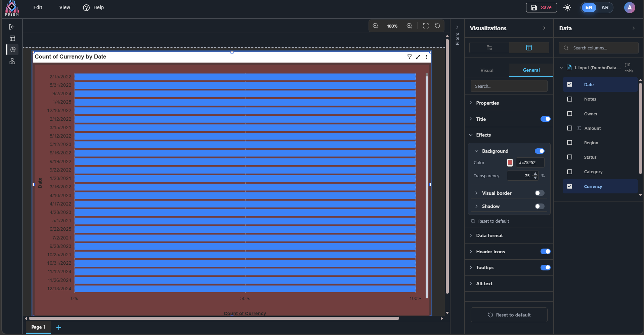Screen dimensions: 644x335
Task: Expand chart with focus mode arrows icon
Action: [x=418, y=57]
